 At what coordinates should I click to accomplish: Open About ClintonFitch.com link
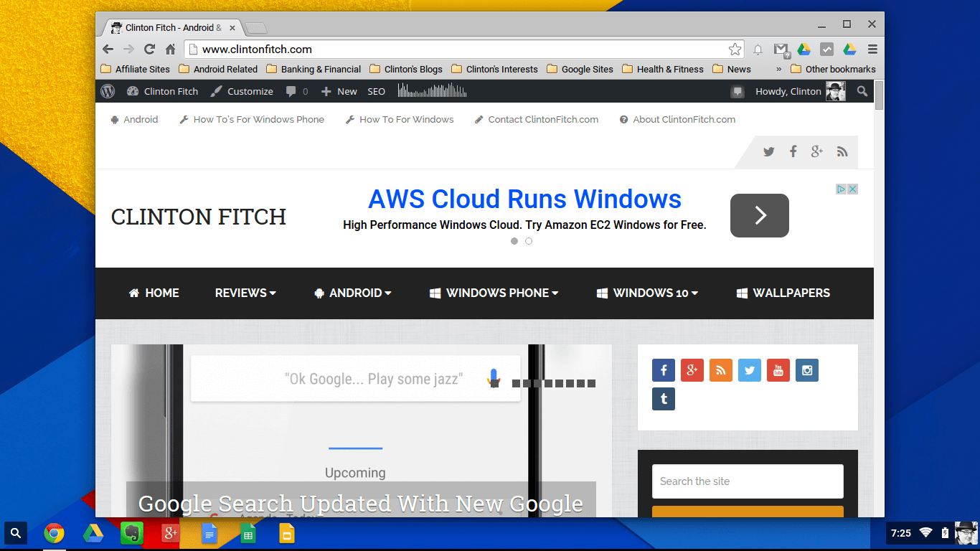click(x=678, y=120)
